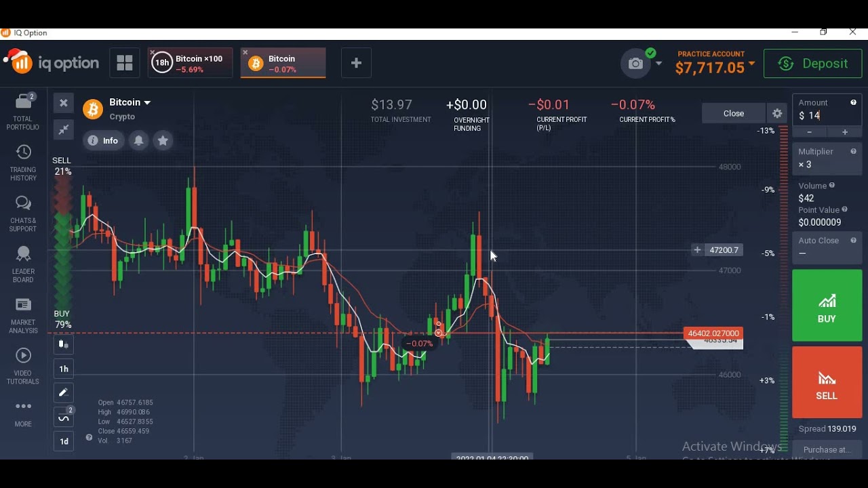The image size is (868, 488).
Task: Click the asset grid layout icon
Action: 125,63
